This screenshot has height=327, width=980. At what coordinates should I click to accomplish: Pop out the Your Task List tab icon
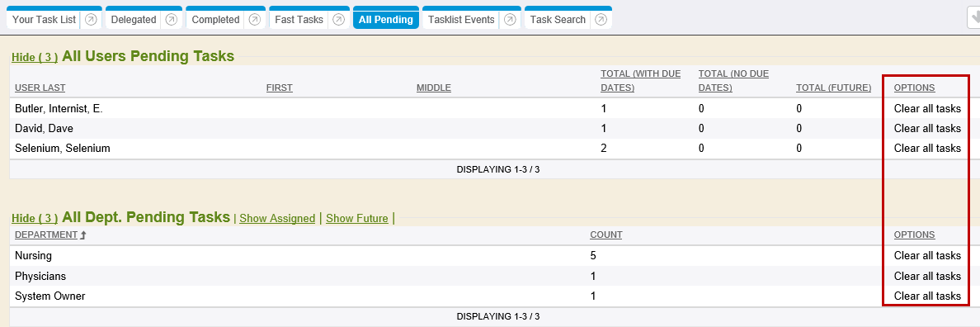[91, 19]
